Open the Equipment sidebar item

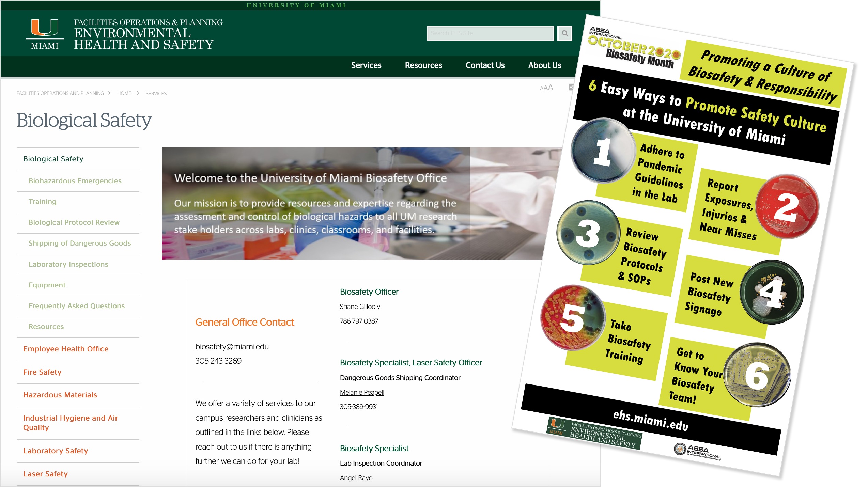click(x=47, y=285)
